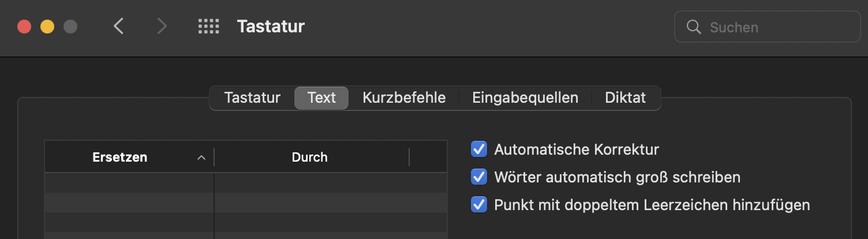
Task: Click the back navigation arrow
Action: [119, 27]
